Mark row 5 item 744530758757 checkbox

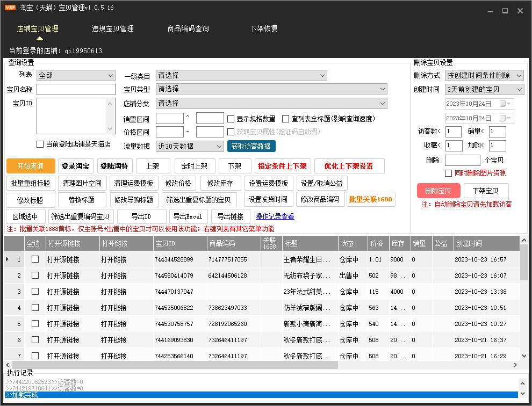click(35, 324)
